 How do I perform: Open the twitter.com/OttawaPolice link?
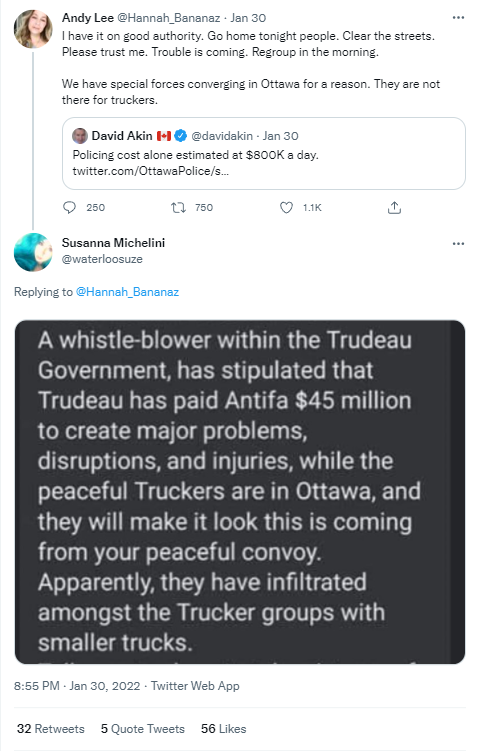(x=150, y=171)
